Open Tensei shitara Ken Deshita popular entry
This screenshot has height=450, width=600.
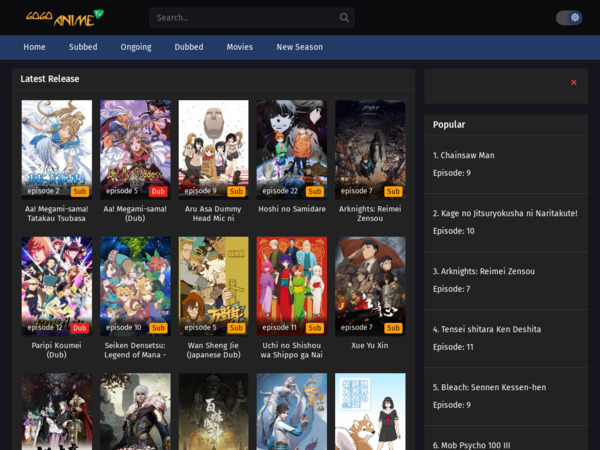(487, 329)
